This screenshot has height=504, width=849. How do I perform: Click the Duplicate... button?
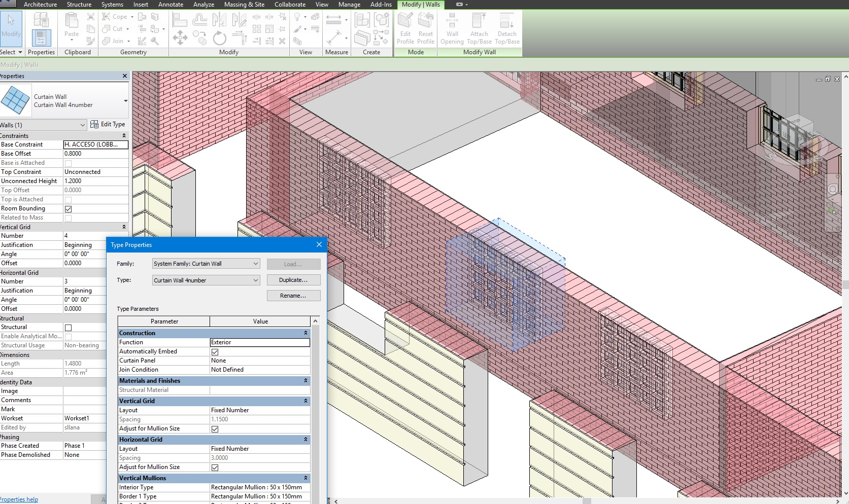tap(293, 280)
